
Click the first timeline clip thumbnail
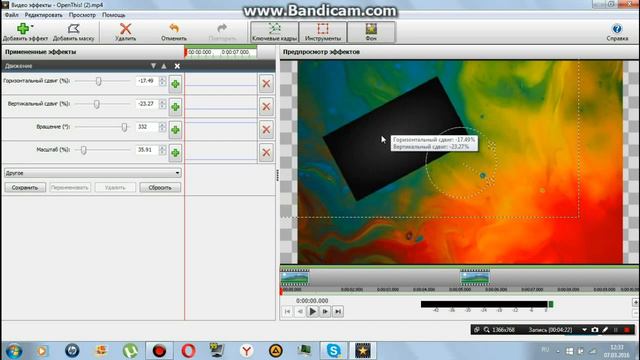point(295,278)
